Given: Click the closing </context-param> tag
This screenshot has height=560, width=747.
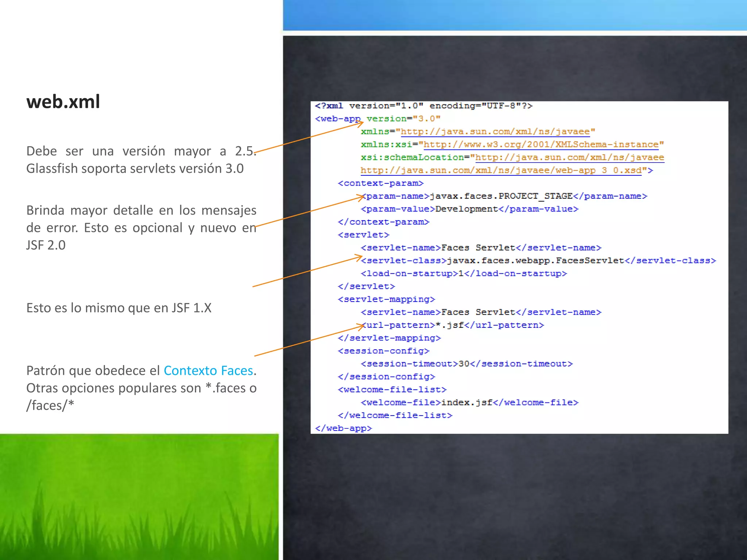Looking at the screenshot, I should click(x=384, y=222).
